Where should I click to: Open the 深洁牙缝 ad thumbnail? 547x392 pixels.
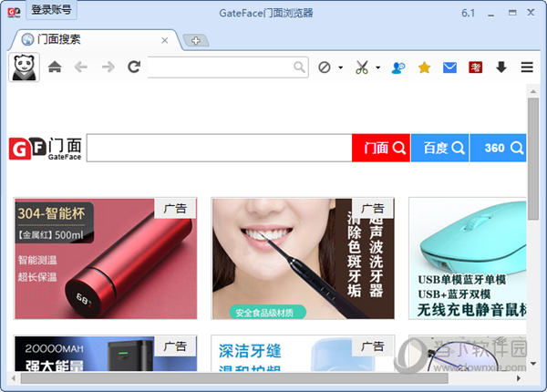(303, 353)
